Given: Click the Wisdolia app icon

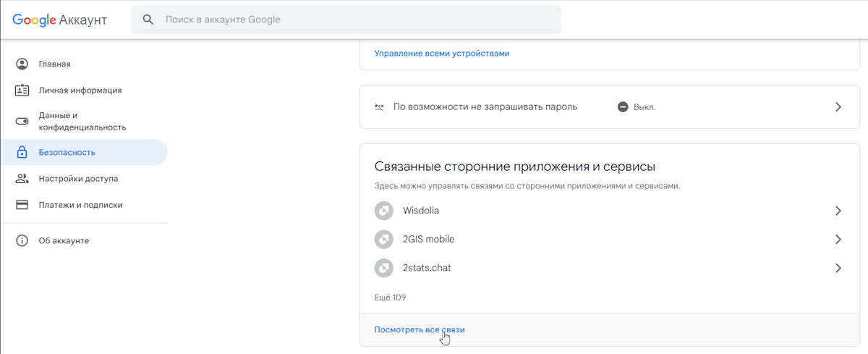Looking at the screenshot, I should point(383,211).
